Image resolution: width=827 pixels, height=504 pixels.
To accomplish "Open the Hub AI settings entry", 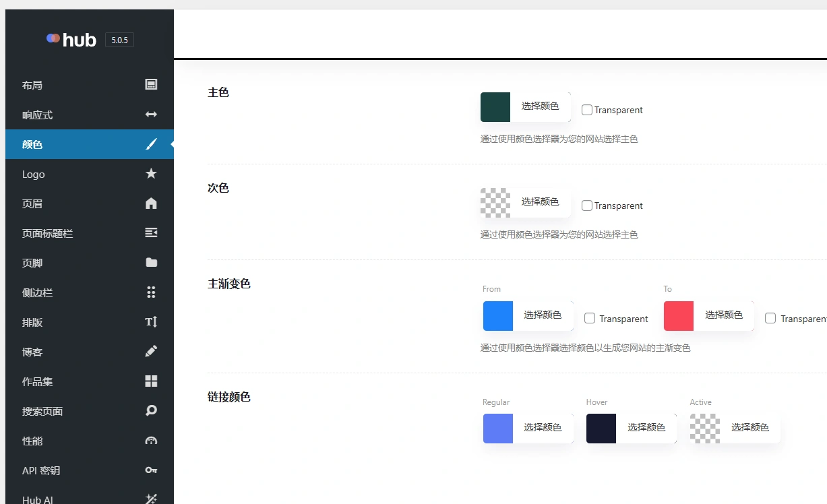I will [x=150, y=499].
